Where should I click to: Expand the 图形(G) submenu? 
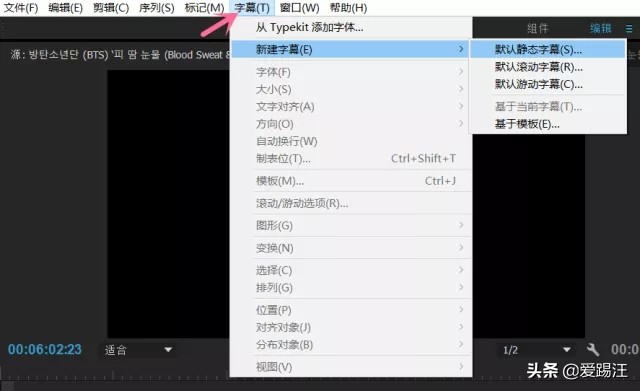point(351,225)
